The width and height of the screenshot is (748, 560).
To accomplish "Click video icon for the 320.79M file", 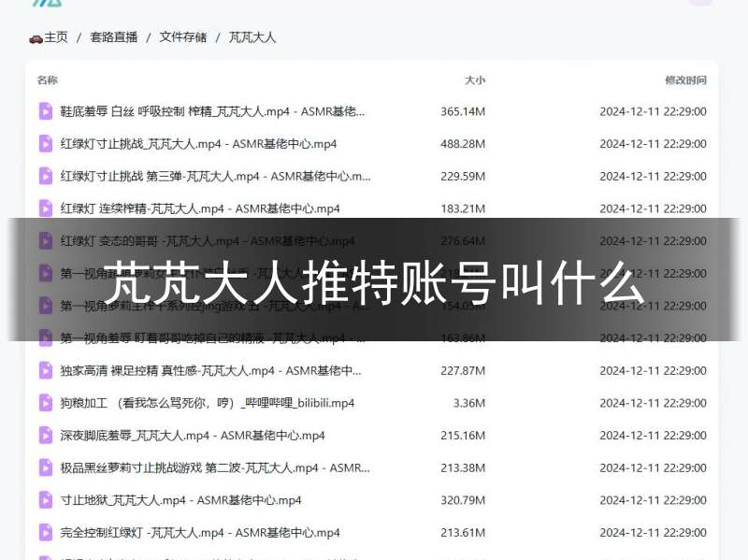I will (45, 500).
